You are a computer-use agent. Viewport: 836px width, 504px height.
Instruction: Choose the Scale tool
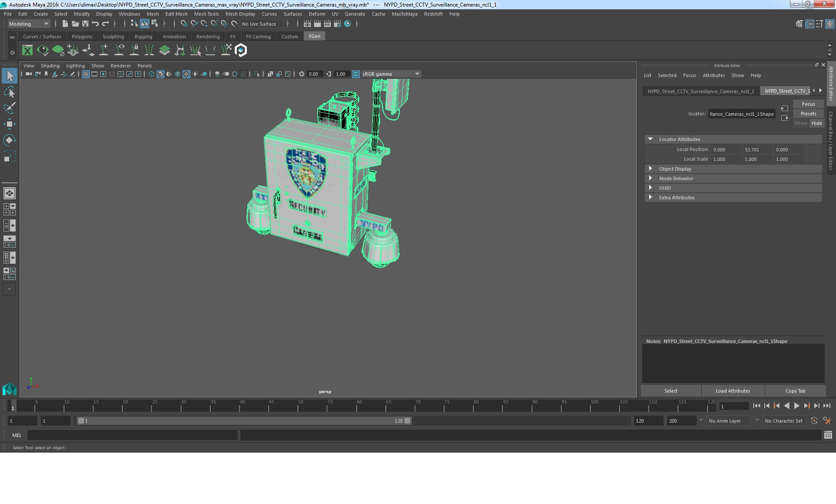pos(10,156)
